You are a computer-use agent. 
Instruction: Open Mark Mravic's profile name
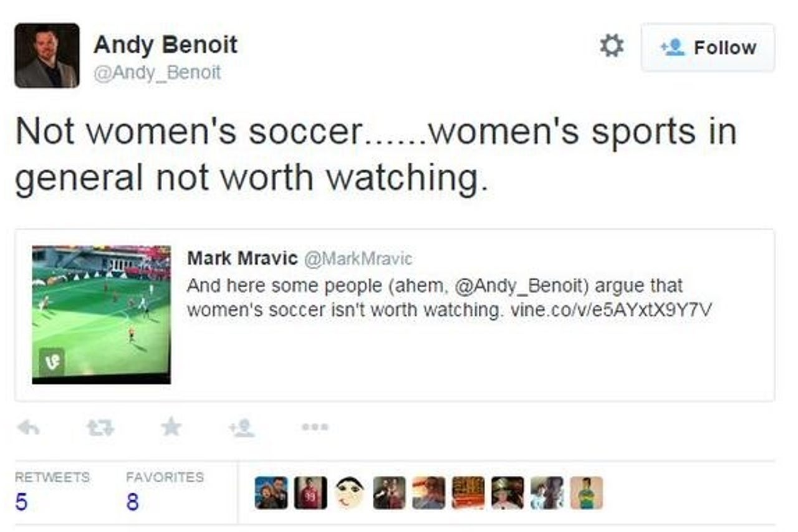(x=242, y=258)
